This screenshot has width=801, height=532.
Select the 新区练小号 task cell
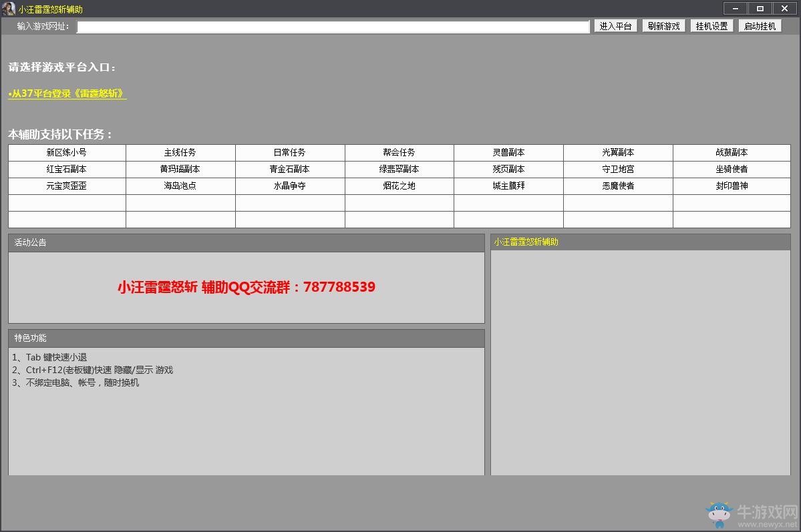click(x=67, y=153)
